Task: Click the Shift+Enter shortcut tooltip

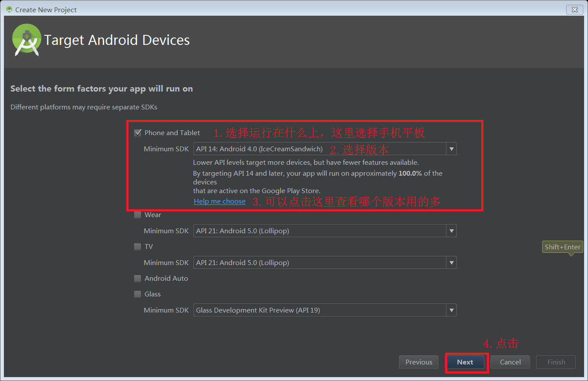Action: pos(563,247)
